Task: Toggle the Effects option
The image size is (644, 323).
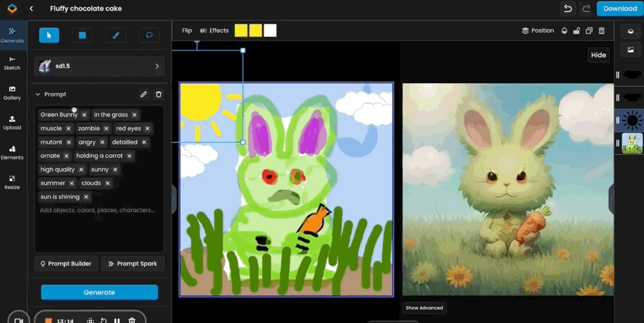Action: click(214, 31)
